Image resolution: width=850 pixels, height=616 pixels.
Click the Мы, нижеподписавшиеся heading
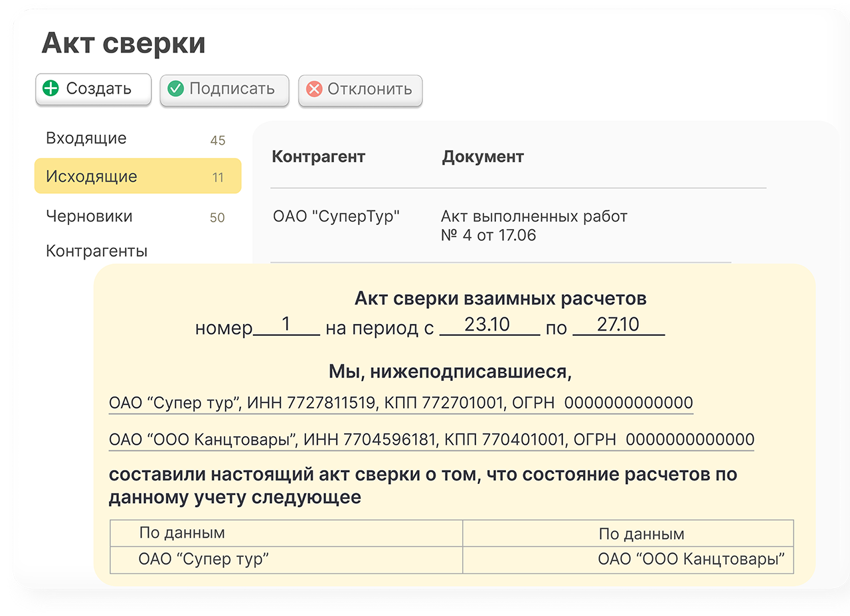point(450,372)
